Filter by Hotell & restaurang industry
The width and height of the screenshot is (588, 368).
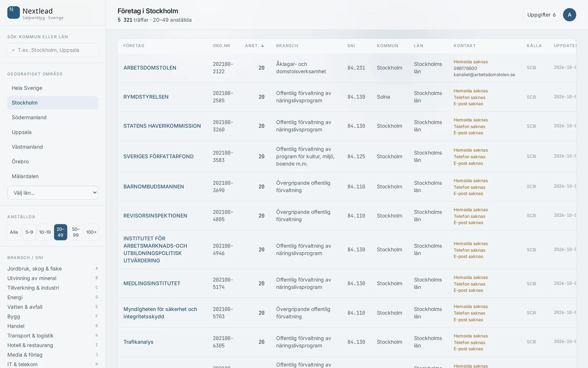tap(53, 345)
